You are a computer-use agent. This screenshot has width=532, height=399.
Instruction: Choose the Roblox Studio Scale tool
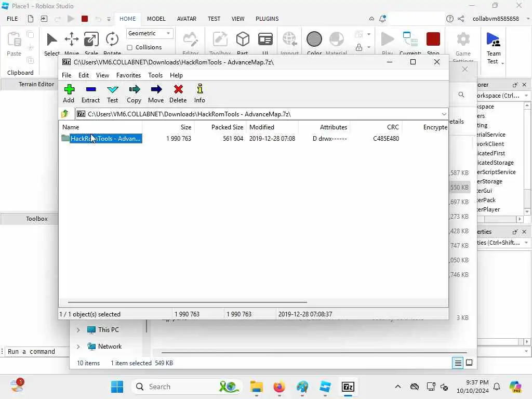pyautogui.click(x=91, y=44)
